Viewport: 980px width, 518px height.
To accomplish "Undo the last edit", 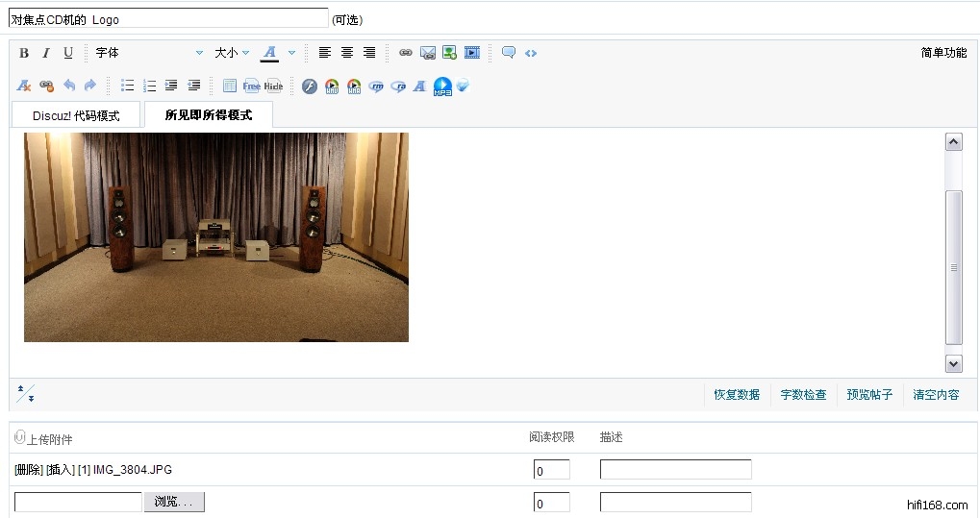I will tap(69, 86).
